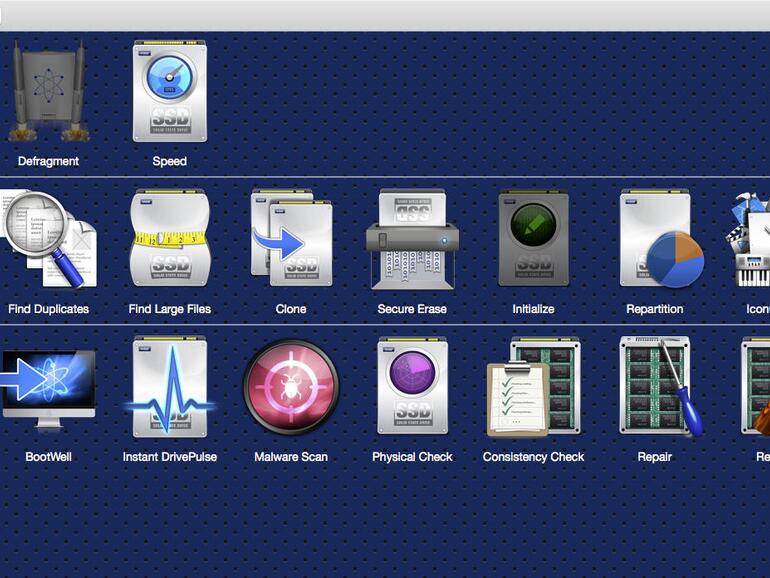The height and width of the screenshot is (578, 770).
Task: Open the Initialize drive icon
Action: point(533,240)
